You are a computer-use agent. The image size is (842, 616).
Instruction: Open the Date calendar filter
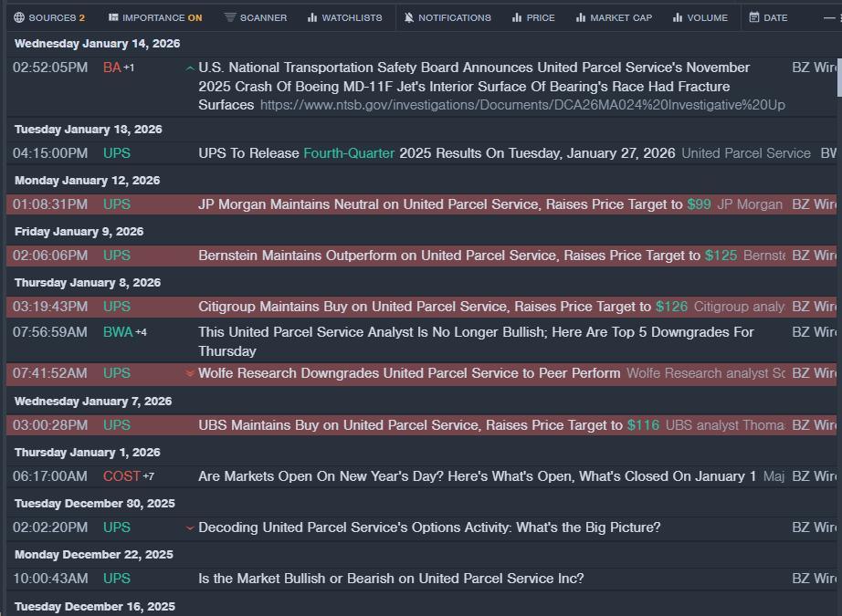point(768,17)
